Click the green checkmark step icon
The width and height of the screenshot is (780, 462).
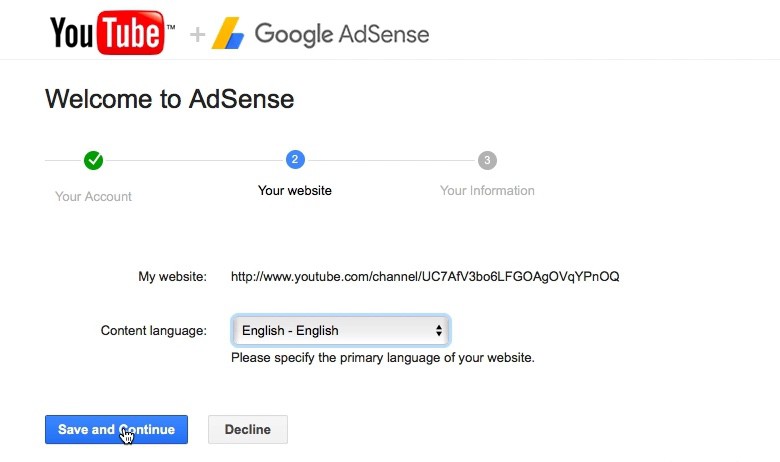pos(94,160)
